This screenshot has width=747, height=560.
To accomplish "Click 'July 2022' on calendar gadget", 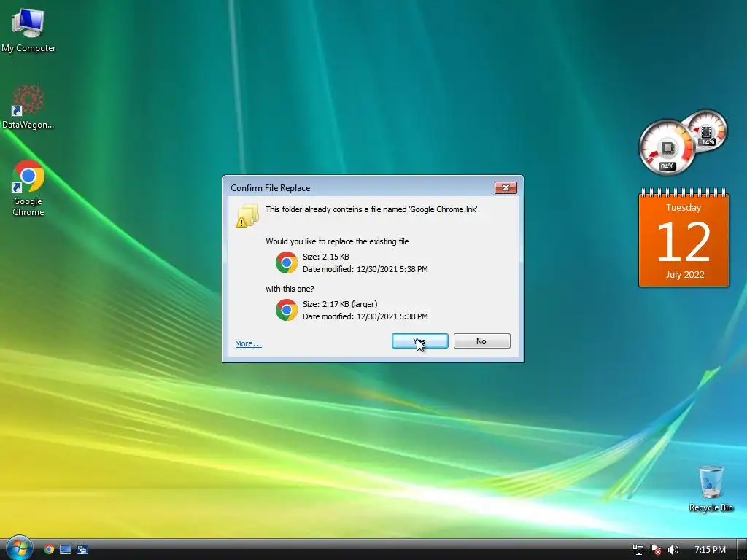I will point(684,275).
